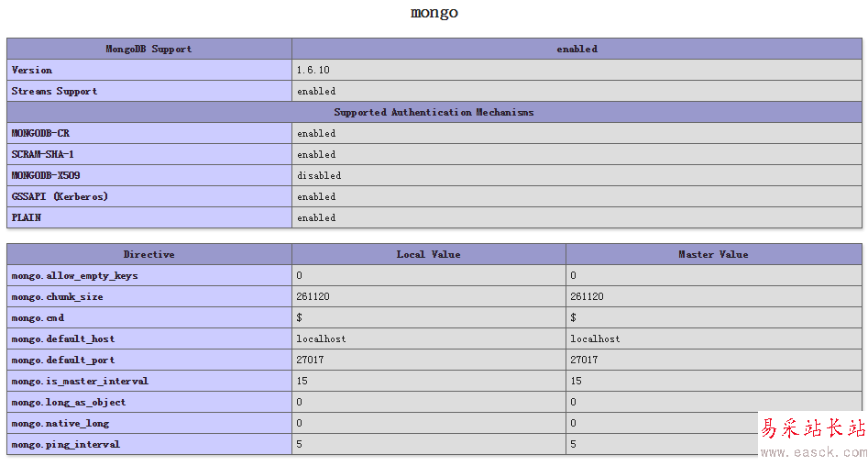Click local value "$" for mongo.cmd
Viewport: 868px width, 466px height.
click(x=300, y=317)
